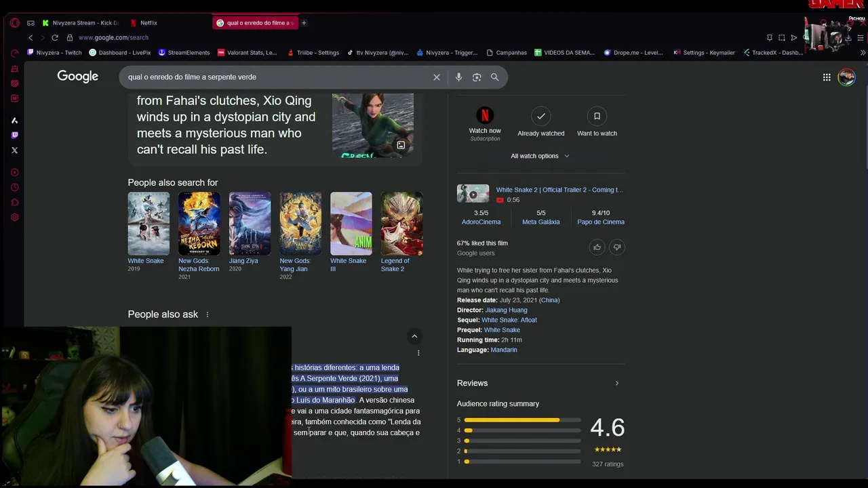Open the browser easy-setup menu icon
The width and height of the screenshot is (868, 488).
coord(861,38)
